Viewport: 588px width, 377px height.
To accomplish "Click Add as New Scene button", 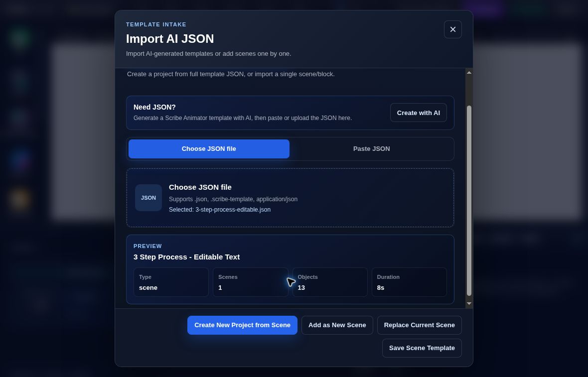I will (x=337, y=325).
